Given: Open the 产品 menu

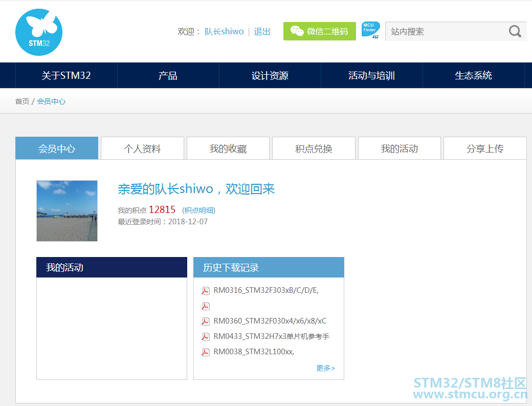Looking at the screenshot, I should (x=168, y=75).
